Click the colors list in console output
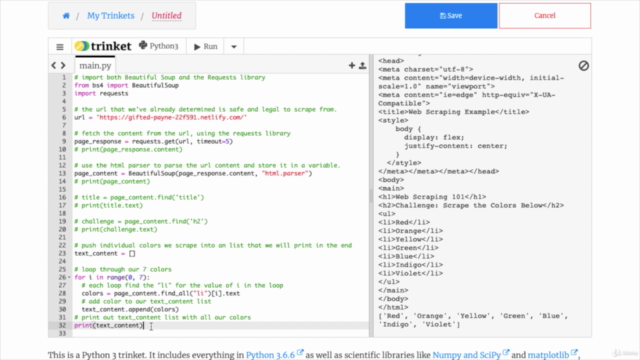Screen dimensions: 640x360 pyautogui.click(x=473, y=320)
